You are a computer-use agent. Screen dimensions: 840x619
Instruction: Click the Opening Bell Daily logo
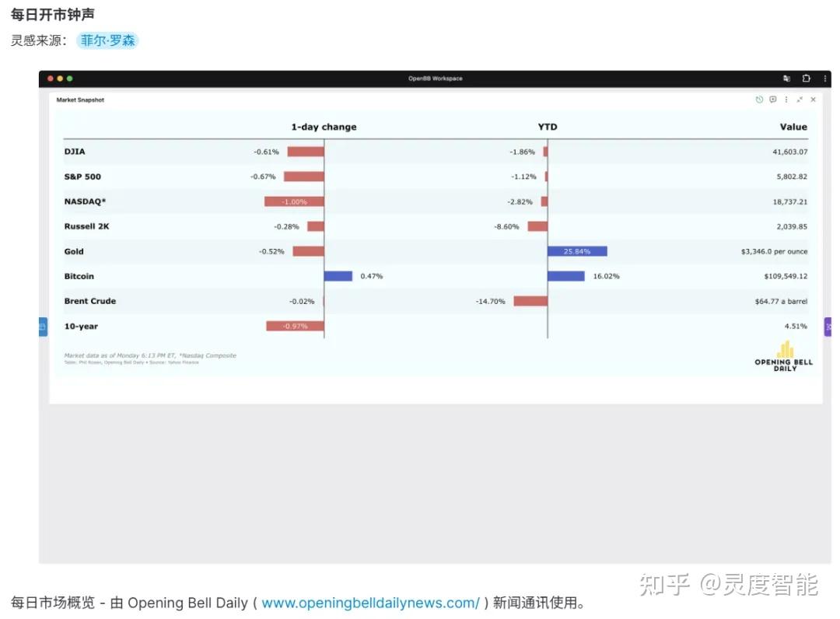tap(784, 359)
